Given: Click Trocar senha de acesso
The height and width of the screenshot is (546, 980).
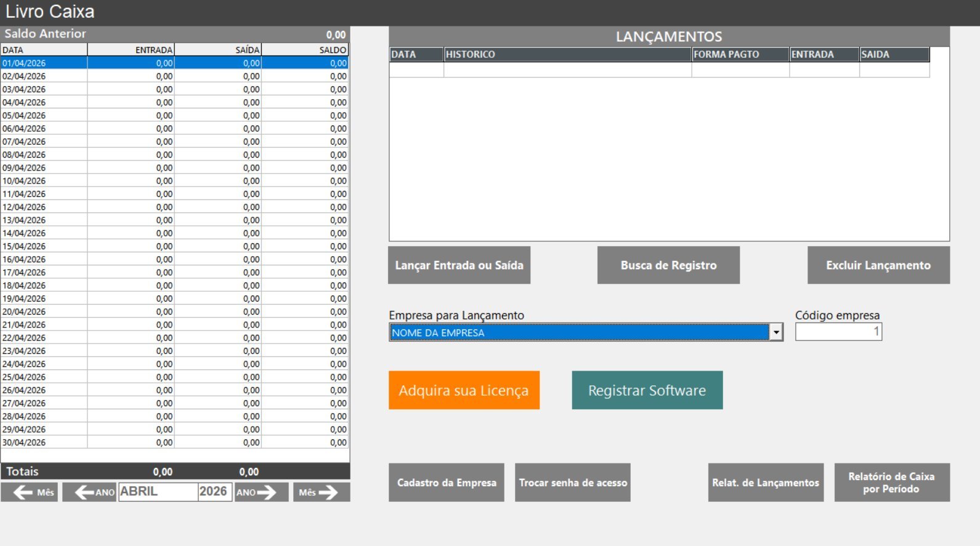Looking at the screenshot, I should point(573,483).
